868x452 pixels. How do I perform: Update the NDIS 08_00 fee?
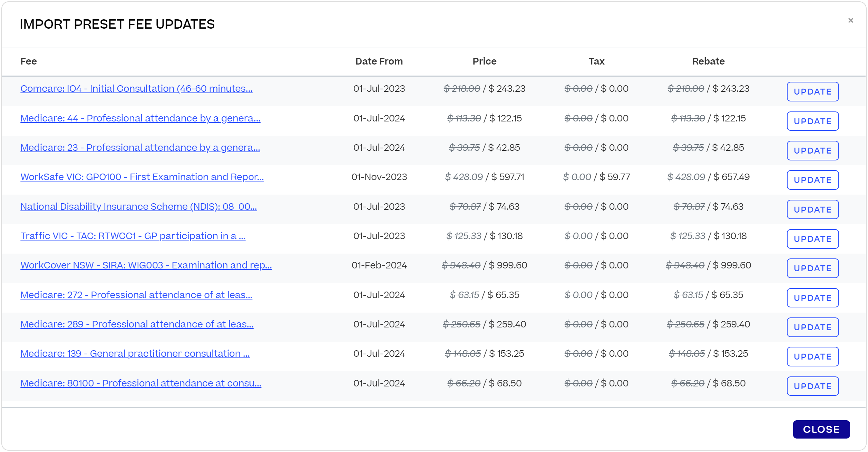point(812,209)
